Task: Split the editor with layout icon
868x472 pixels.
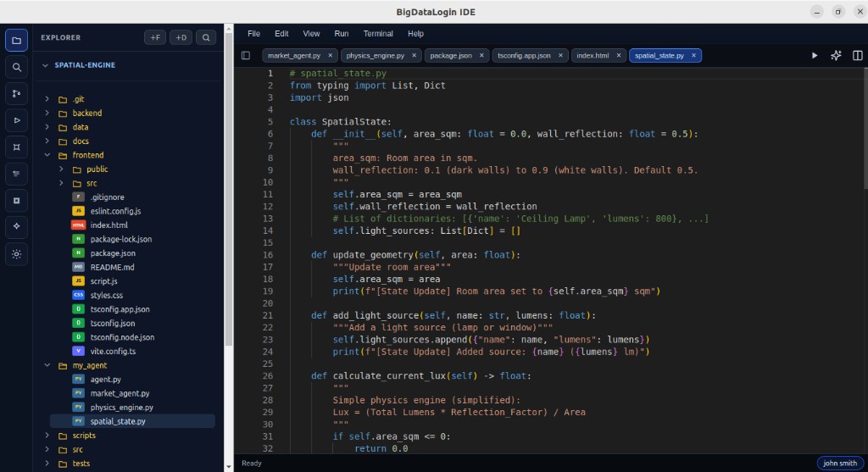Action: coord(858,55)
